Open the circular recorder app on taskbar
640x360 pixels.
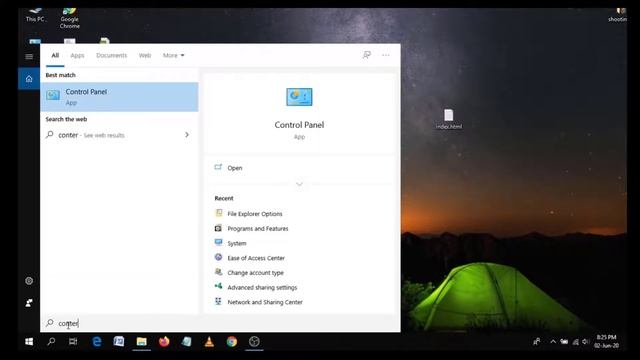pos(254,342)
